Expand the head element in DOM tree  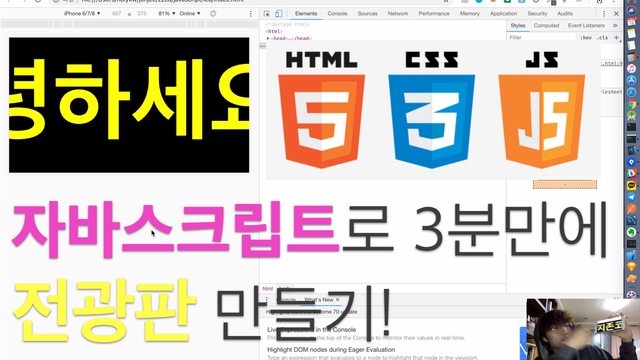pyautogui.click(x=268, y=38)
